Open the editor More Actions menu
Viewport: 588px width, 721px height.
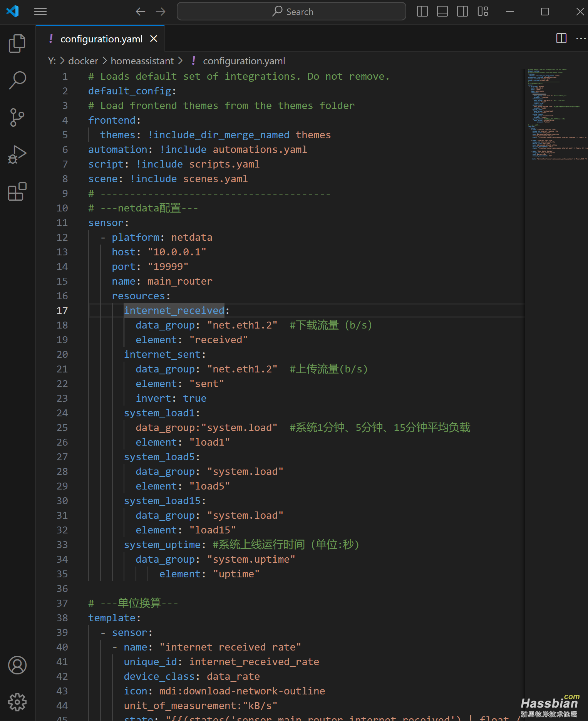click(x=581, y=38)
